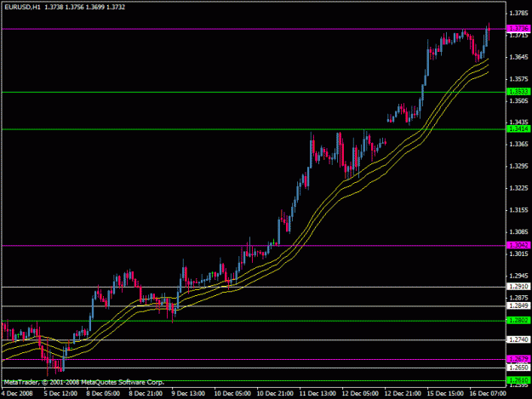532x399 pixels.
Task: Click the 1.2875 price scale value
Action: tap(518, 297)
